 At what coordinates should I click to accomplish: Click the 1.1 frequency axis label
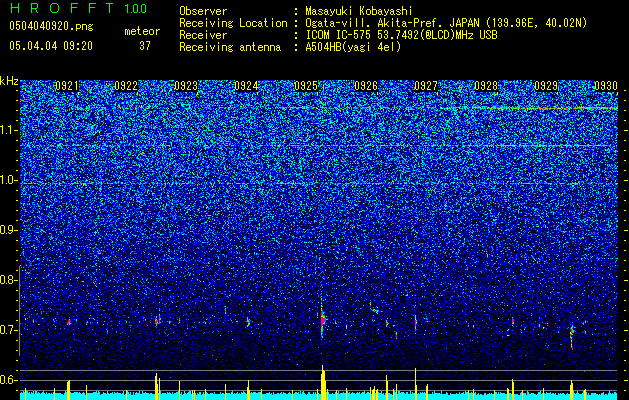pyautogui.click(x=9, y=130)
